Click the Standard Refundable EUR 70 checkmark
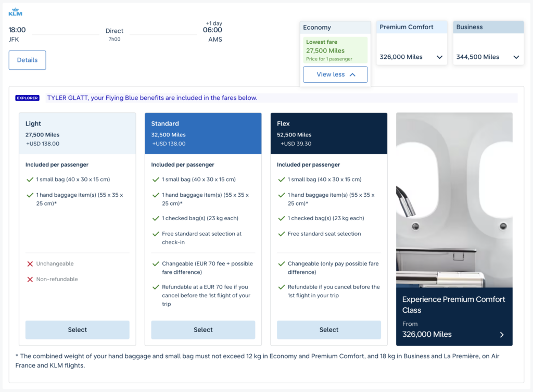The height and width of the screenshot is (392, 533). 156,287
